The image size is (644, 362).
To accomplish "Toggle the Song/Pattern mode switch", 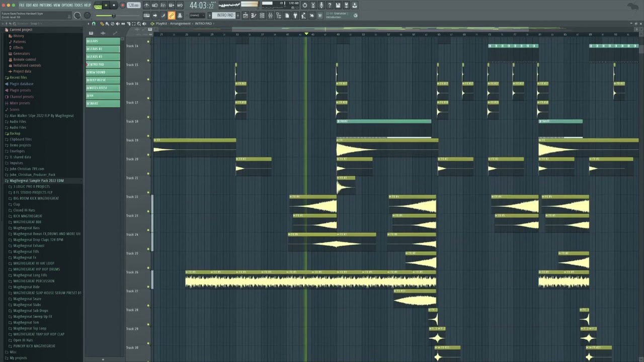I will [98, 6].
